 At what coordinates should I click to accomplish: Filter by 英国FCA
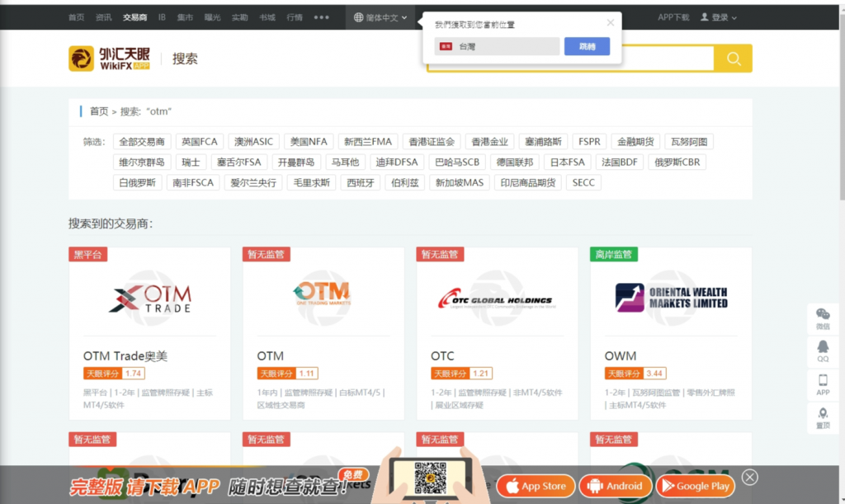[200, 142]
